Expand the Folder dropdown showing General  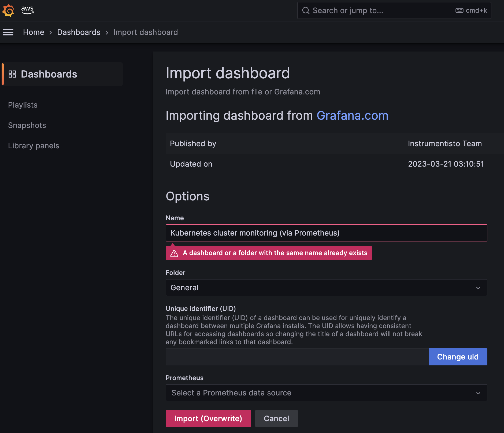coord(326,288)
